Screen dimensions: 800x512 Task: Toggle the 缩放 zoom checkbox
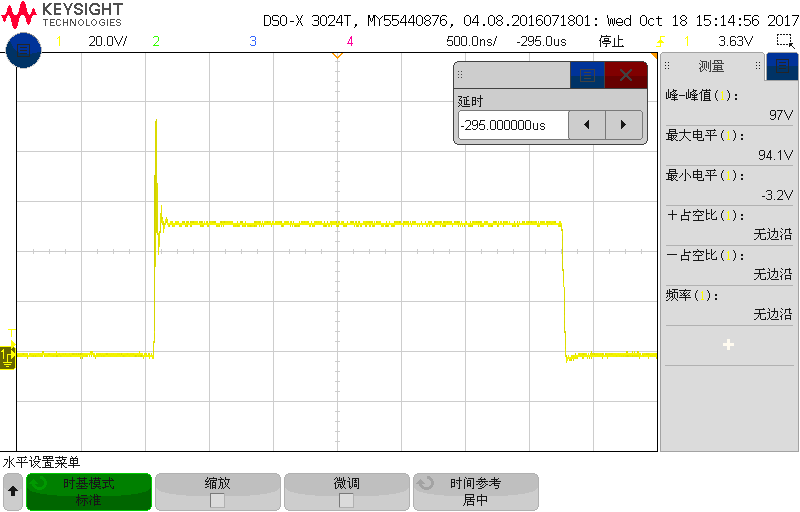(217, 501)
